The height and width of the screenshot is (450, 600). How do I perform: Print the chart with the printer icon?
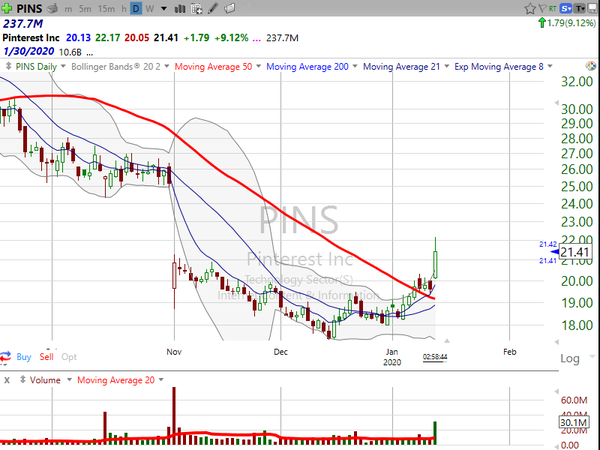(x=53, y=8)
